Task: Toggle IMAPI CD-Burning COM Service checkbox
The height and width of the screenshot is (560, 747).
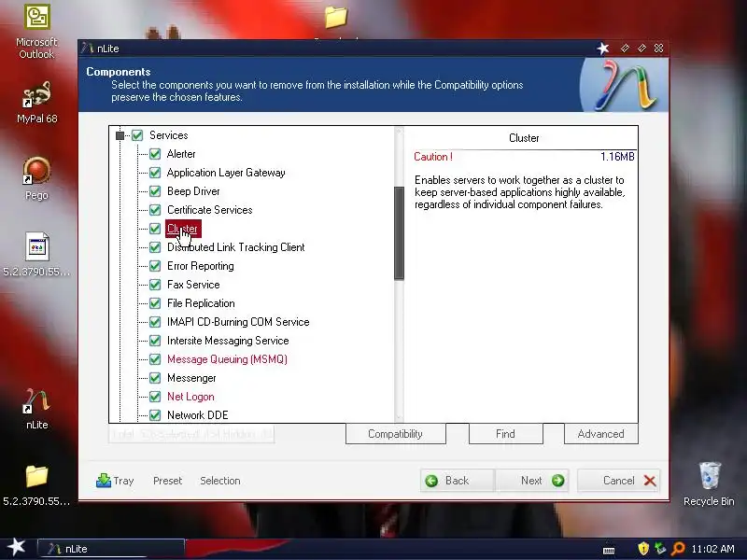Action: [x=155, y=322]
